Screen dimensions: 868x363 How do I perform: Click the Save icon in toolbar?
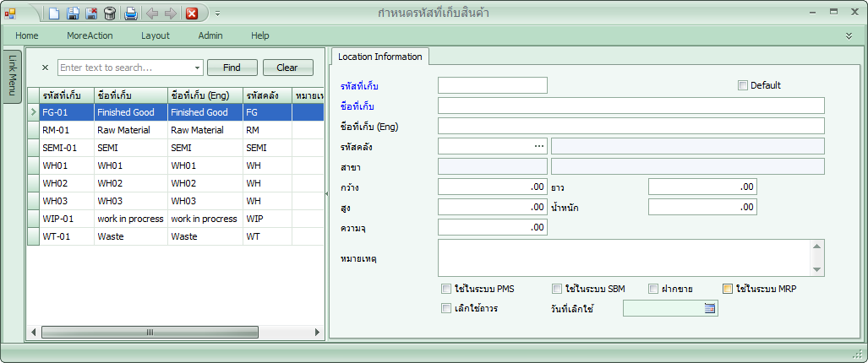point(73,14)
